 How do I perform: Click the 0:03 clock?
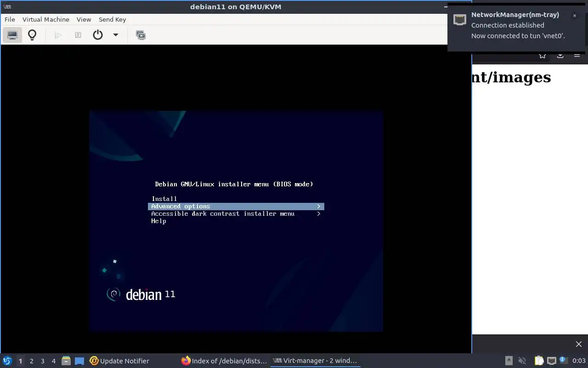pos(579,361)
